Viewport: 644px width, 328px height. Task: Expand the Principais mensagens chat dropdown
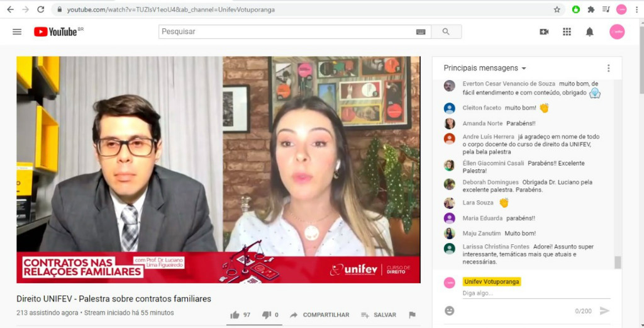[485, 68]
